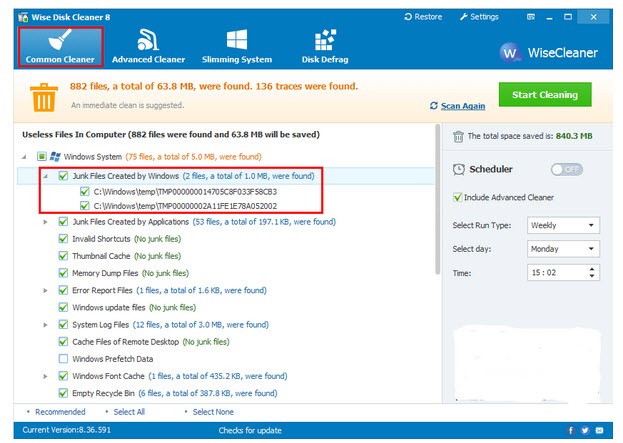This screenshot has width=623, height=443.
Task: Click the feedback icon next to minimize
Action: pyautogui.click(x=531, y=17)
